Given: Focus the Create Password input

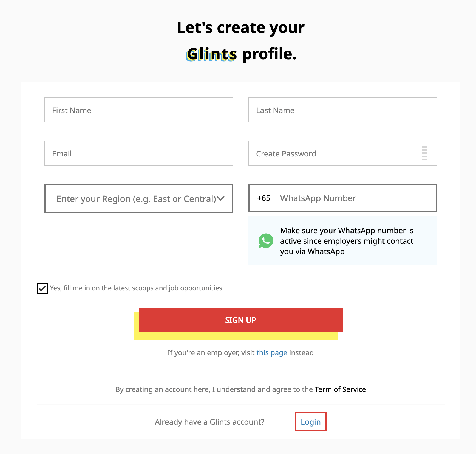Looking at the screenshot, I should click(x=329, y=153).
